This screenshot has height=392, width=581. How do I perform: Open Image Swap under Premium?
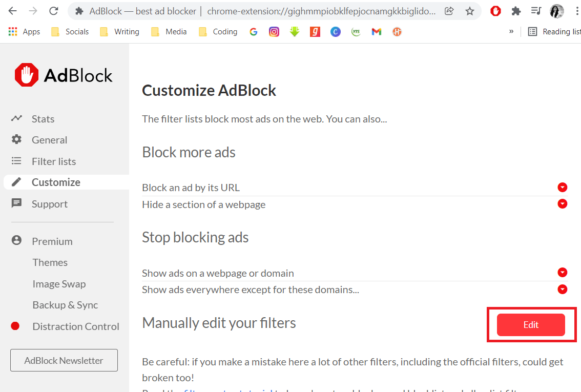(x=59, y=284)
